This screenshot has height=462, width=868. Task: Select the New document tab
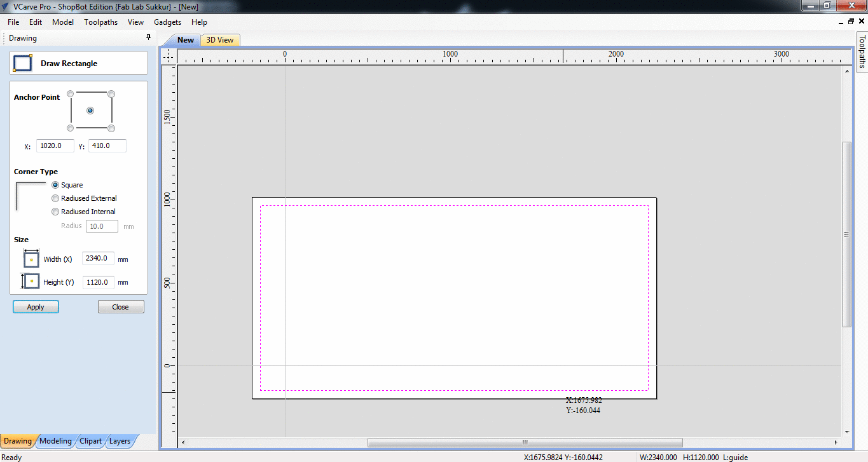click(x=185, y=40)
